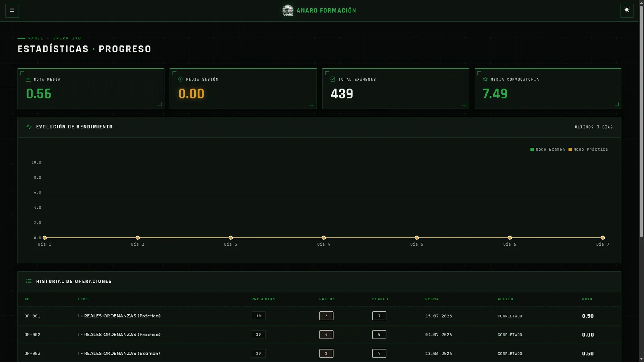Select the Día 3 data point
Image resolution: width=644 pixels, height=362 pixels.
pos(231,238)
